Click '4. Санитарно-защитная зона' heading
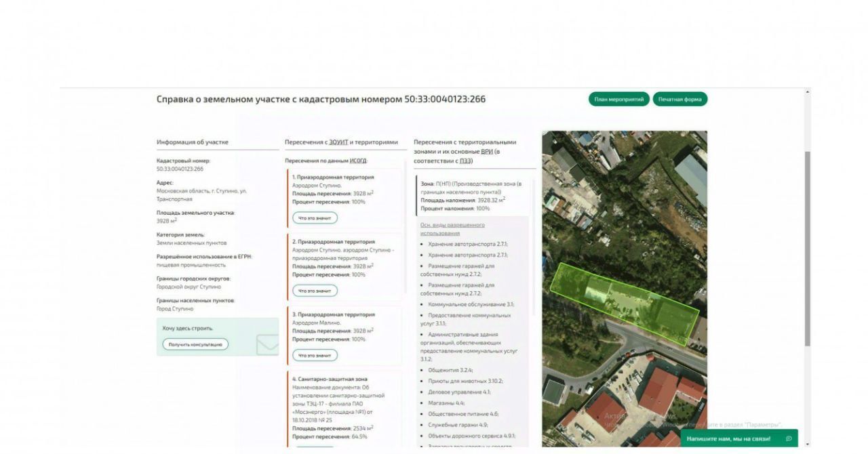The height and width of the screenshot is (454, 868). [330, 379]
